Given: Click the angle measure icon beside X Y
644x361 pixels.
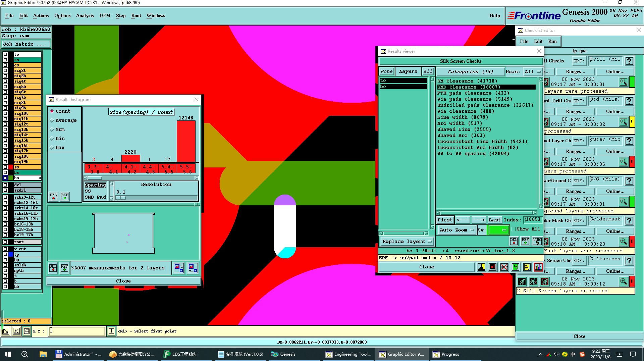Looking at the screenshot, I should click(16, 331).
